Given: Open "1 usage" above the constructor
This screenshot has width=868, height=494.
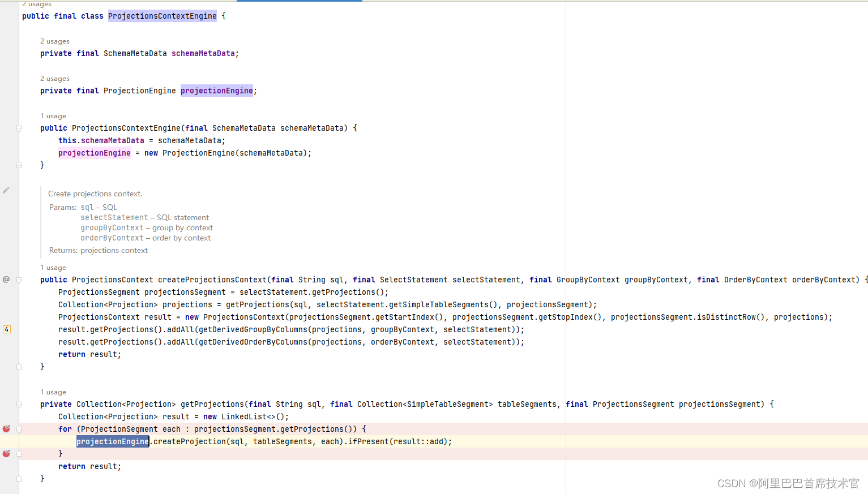Looking at the screenshot, I should click(x=53, y=115).
